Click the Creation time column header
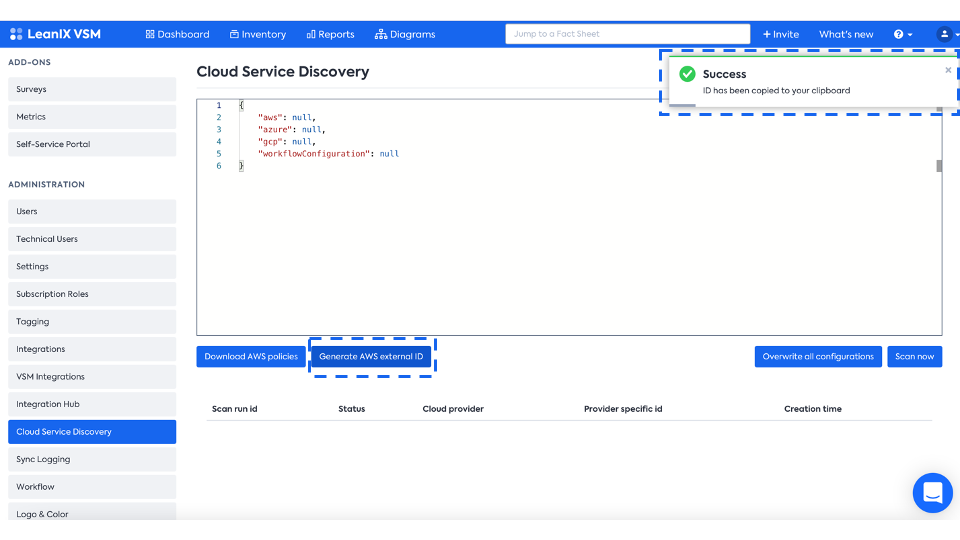Screen dimensions: 960x540 (x=813, y=409)
